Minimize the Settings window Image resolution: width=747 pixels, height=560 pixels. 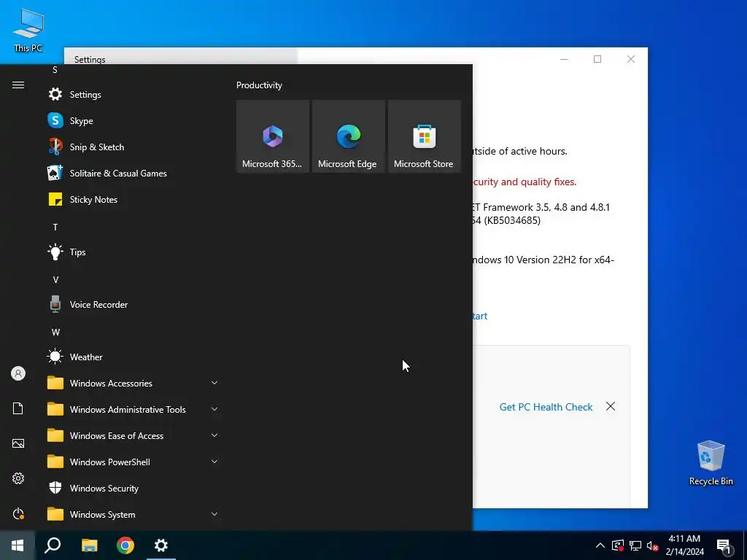[x=564, y=59]
